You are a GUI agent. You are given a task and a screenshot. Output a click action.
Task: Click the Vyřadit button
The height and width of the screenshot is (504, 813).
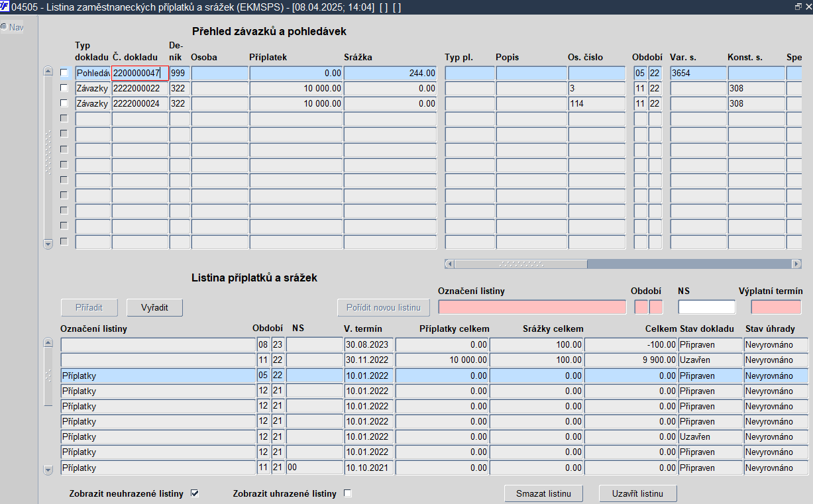tap(154, 307)
